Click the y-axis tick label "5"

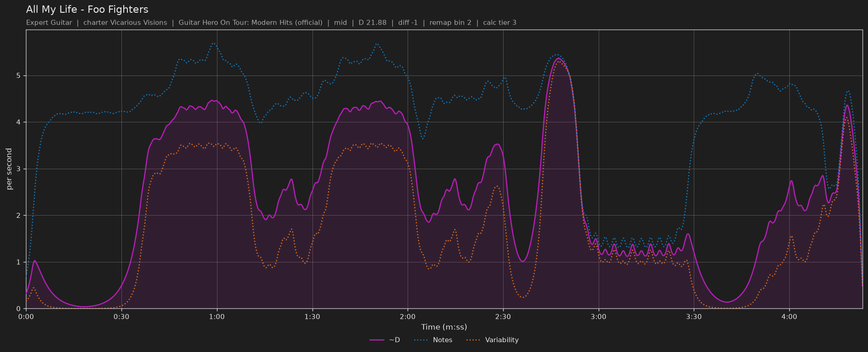[x=19, y=76]
